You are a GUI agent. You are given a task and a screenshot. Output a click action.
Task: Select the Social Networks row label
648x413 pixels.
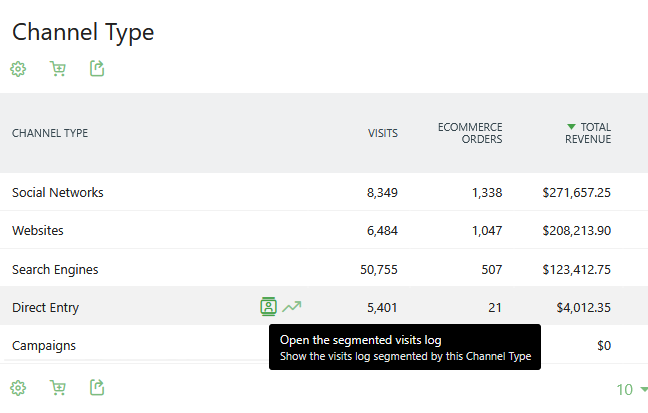58,192
